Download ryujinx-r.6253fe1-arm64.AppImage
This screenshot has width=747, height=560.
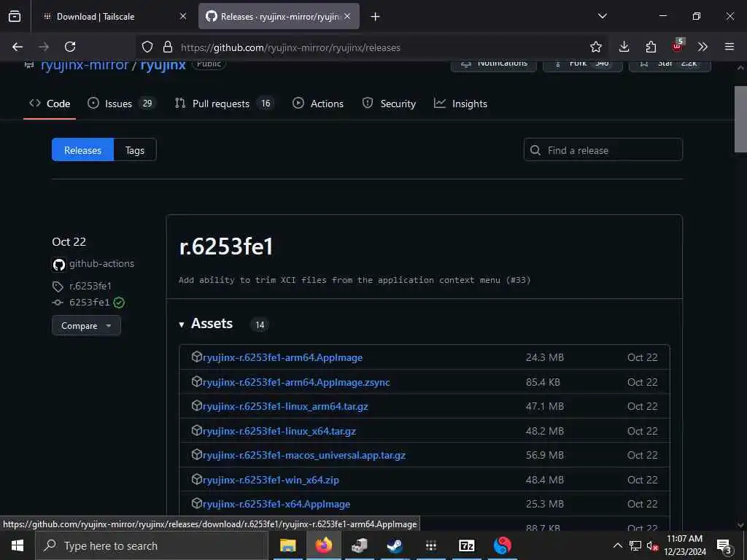[282, 357]
